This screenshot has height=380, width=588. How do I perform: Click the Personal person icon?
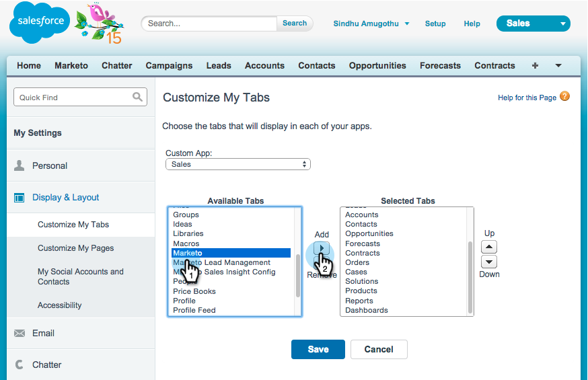pyautogui.click(x=19, y=165)
